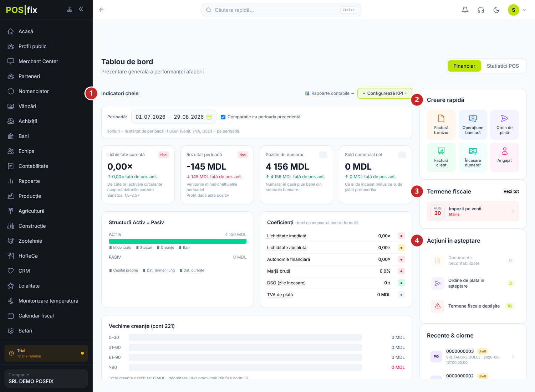Image resolution: width=535 pixels, height=392 pixels.
Task: Expand the user account menu chevron
Action: tap(524, 10)
